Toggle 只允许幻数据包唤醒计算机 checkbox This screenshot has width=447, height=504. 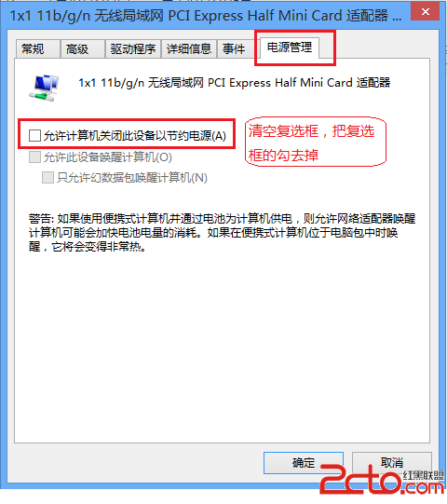(x=47, y=177)
